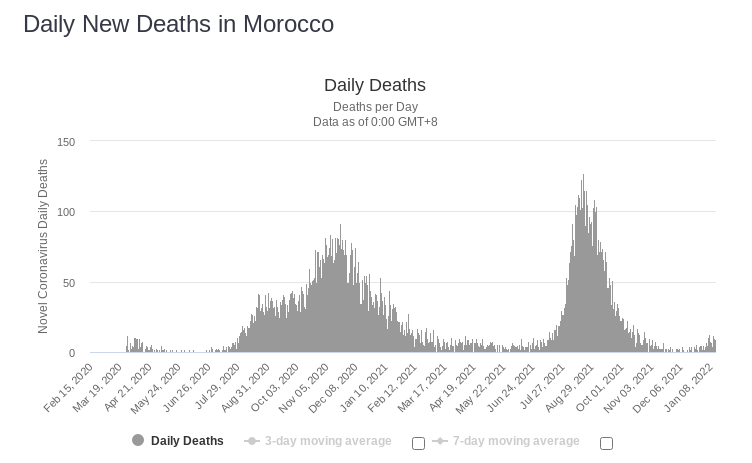The height and width of the screenshot is (463, 752).
Task: Click the "Data as of 0:00 GMT+8" text
Action: [375, 122]
